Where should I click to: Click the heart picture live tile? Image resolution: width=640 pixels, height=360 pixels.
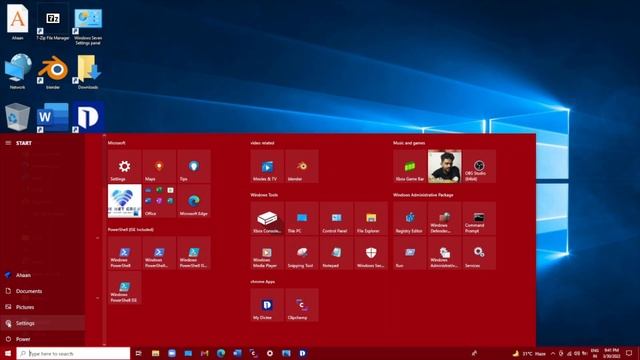tap(124, 201)
